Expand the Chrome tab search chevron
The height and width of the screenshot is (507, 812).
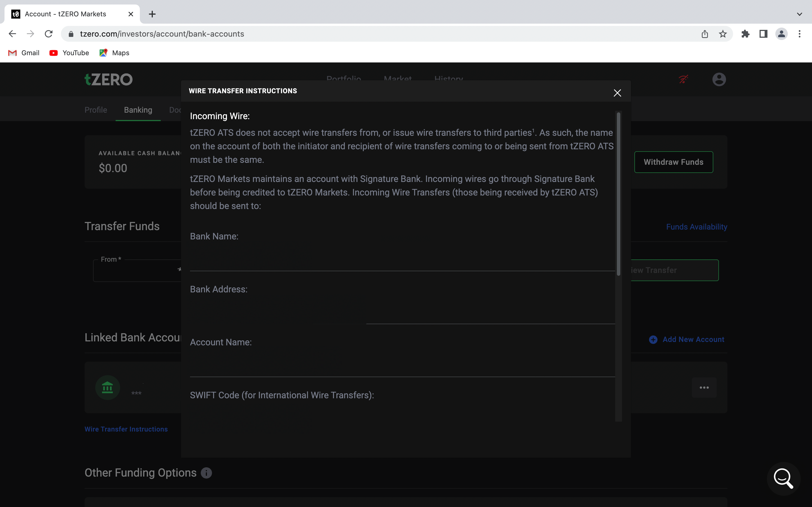point(799,14)
